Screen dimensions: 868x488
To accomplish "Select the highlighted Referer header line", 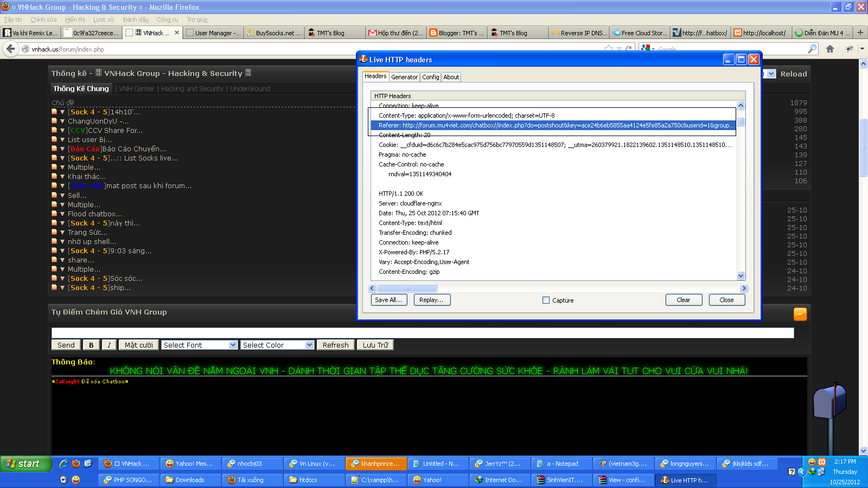I will [553, 125].
